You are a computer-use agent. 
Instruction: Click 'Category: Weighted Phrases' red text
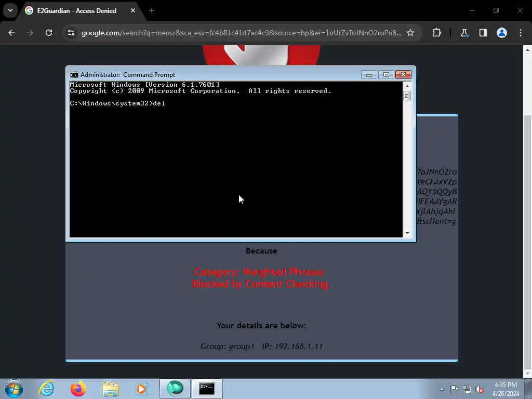point(260,272)
